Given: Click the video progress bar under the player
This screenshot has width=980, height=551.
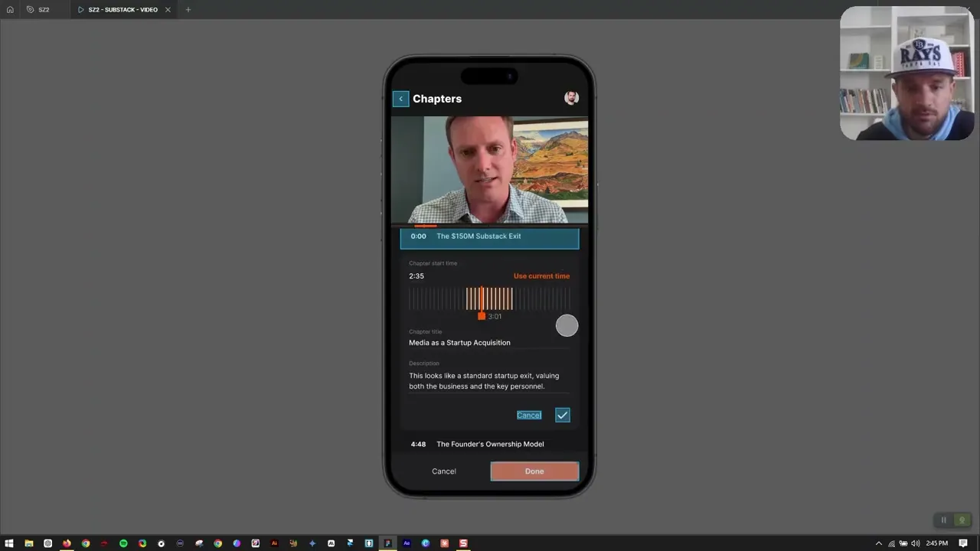Looking at the screenshot, I should pyautogui.click(x=489, y=226).
